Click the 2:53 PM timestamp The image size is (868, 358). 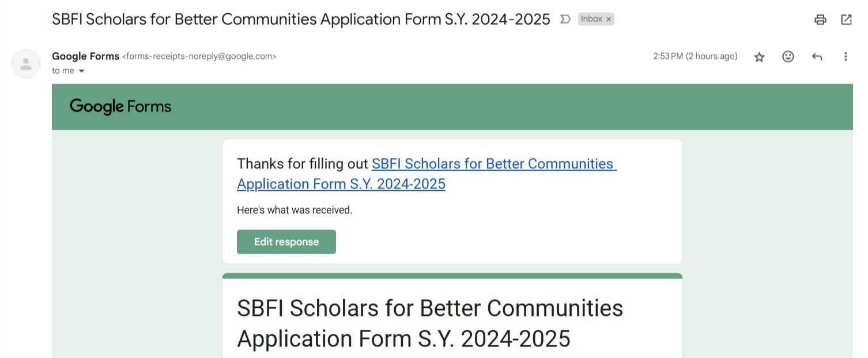click(x=695, y=56)
